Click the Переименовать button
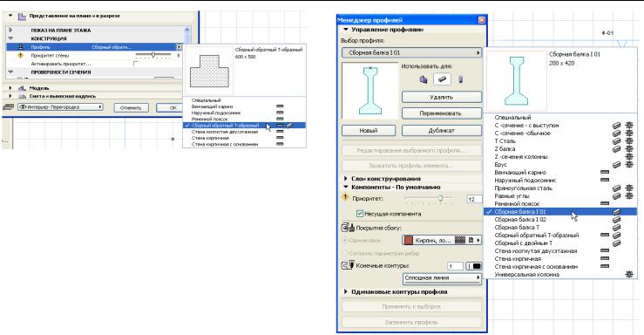Image resolution: width=644 pixels, height=335 pixels. pyautogui.click(x=442, y=113)
